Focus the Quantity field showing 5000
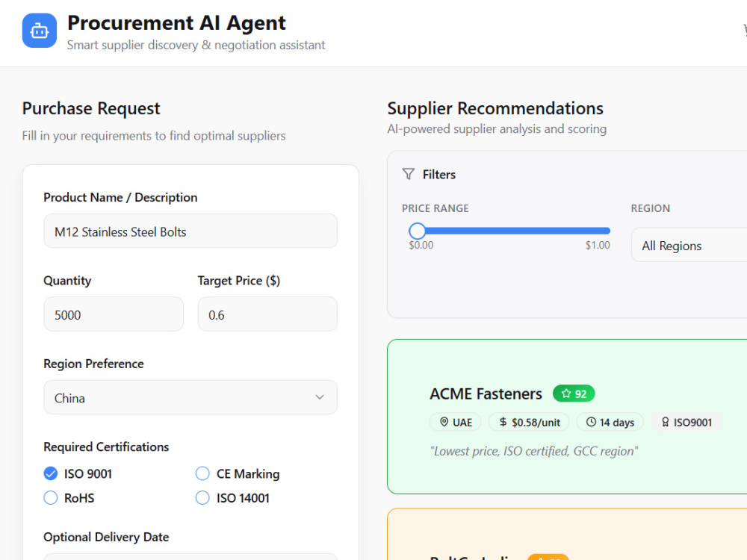 pos(114,314)
